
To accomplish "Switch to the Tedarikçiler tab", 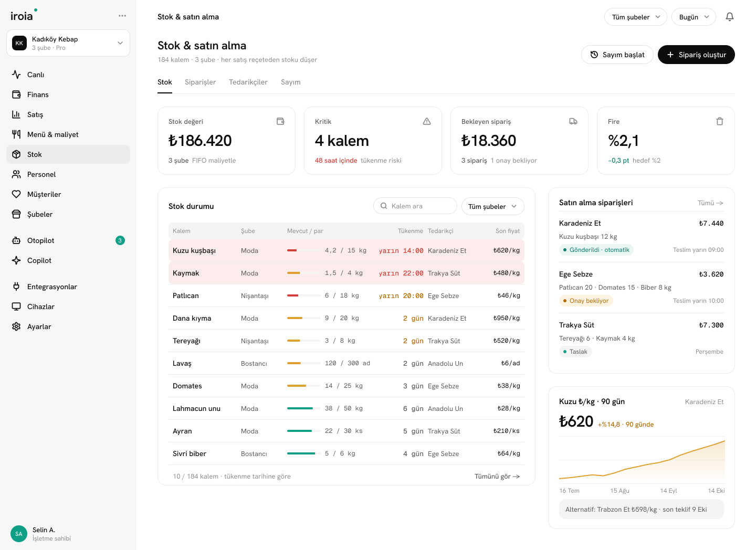I will pos(248,82).
